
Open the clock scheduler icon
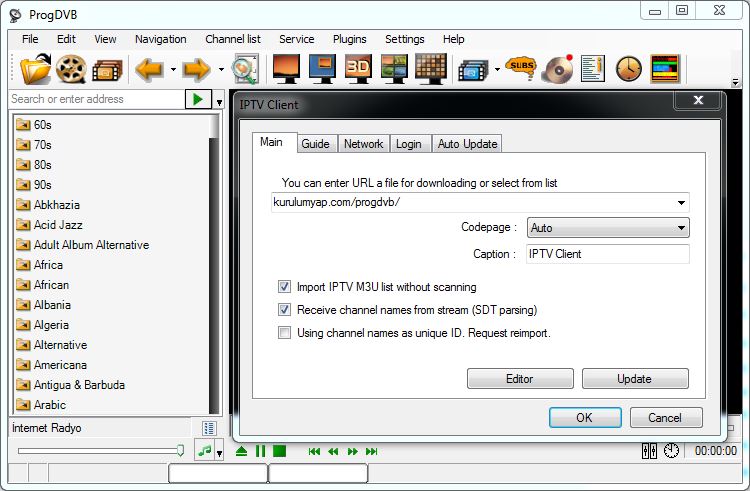629,69
